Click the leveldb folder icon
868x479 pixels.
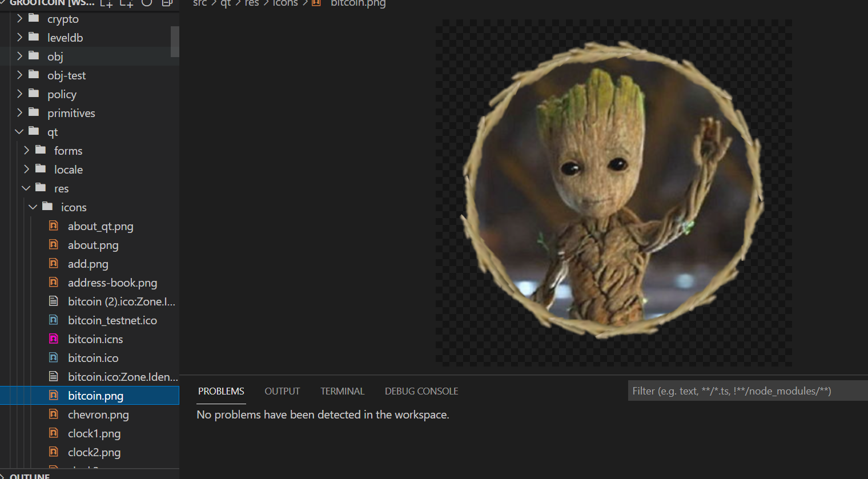(34, 37)
